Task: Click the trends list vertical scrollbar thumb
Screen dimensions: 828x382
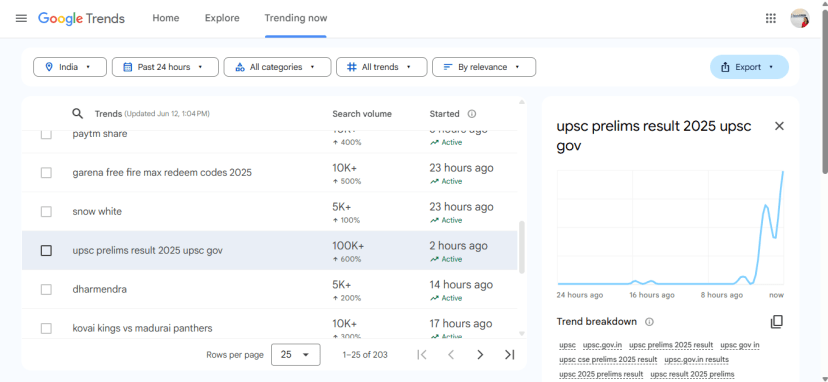Action: point(522,247)
